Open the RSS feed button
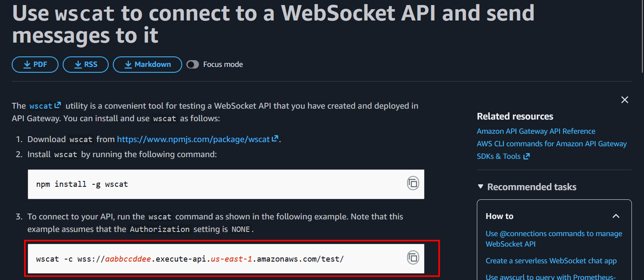The height and width of the screenshot is (280, 644). tap(86, 64)
